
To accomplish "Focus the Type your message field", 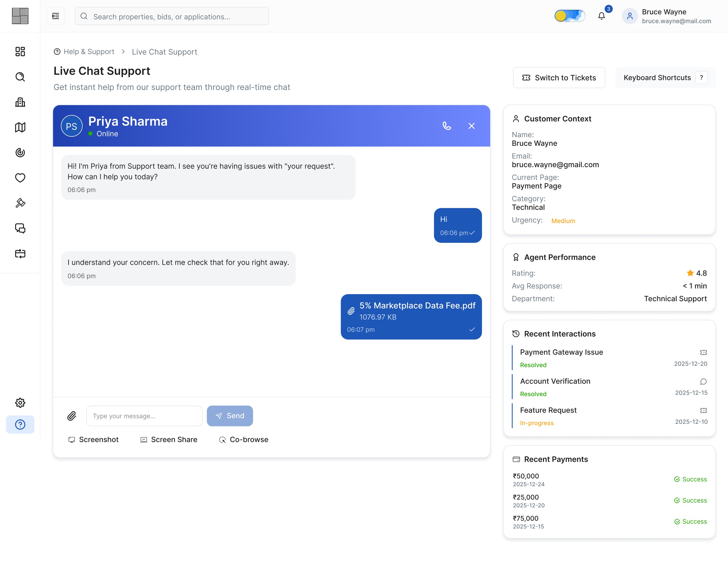I will point(144,416).
